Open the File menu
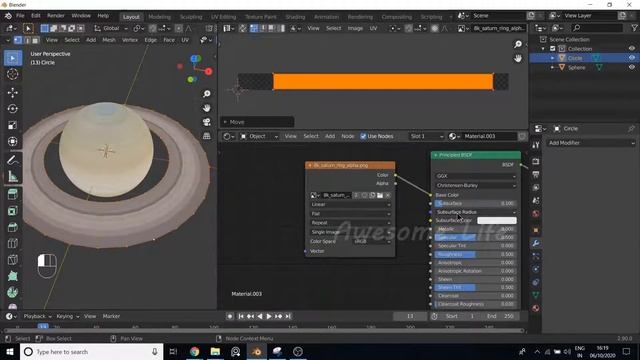Viewport: 640px width, 360px height. tap(20, 16)
